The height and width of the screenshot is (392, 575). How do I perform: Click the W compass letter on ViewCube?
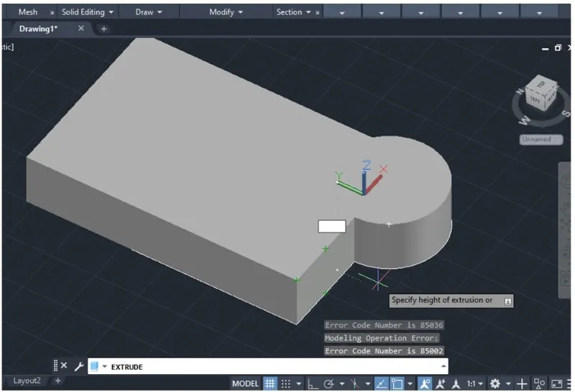(x=525, y=120)
